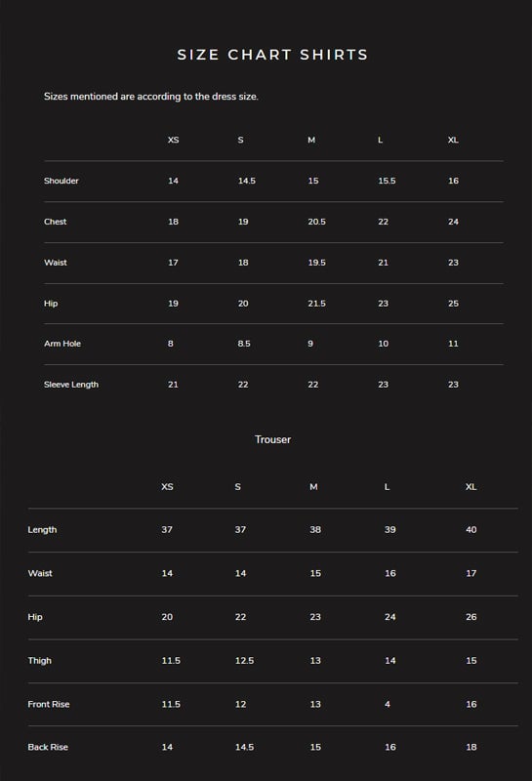The image size is (532, 781).
Task: Select the 15.5 shoulder value for size L
Action: [388, 181]
